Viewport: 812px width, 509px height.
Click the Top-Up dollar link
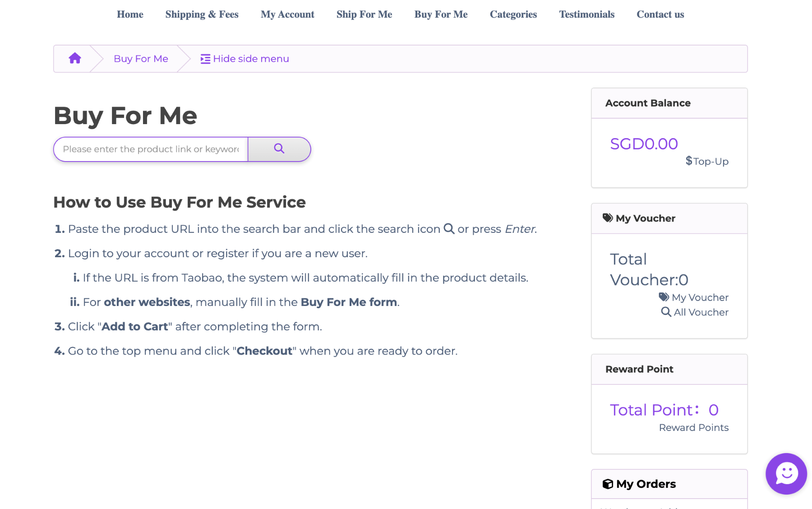pyautogui.click(x=707, y=161)
